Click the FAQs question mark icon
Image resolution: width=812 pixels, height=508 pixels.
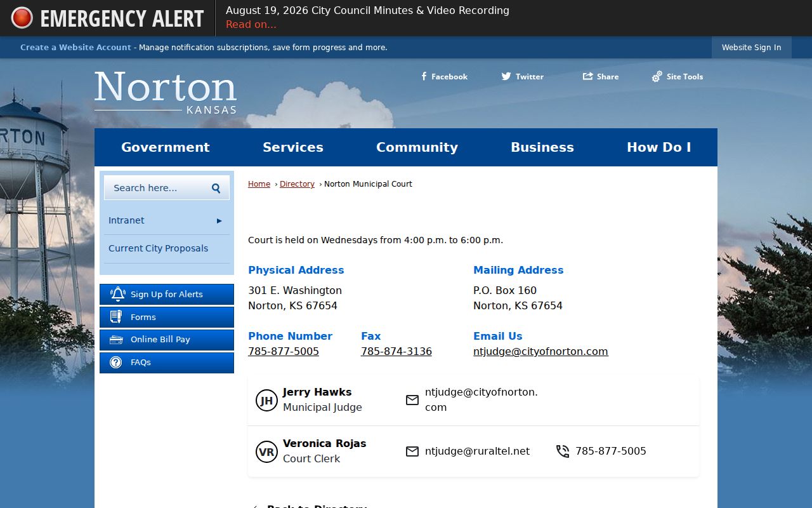click(x=116, y=363)
